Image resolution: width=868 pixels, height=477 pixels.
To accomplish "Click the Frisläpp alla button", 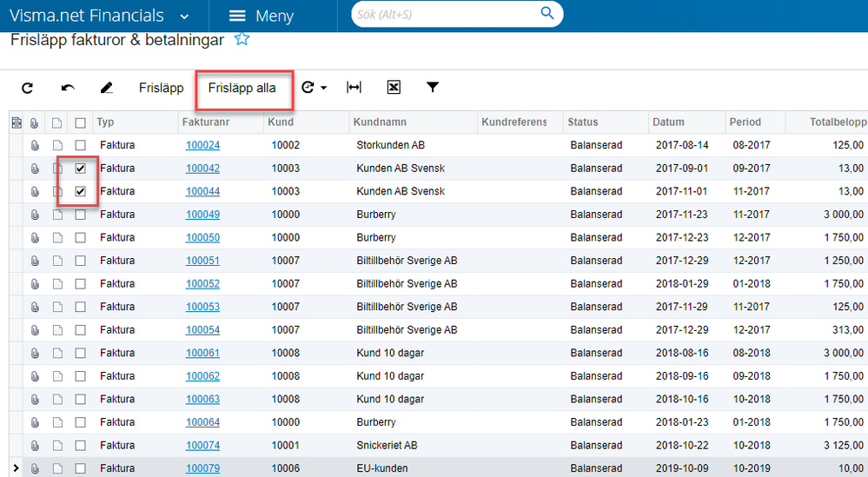I will [x=242, y=88].
